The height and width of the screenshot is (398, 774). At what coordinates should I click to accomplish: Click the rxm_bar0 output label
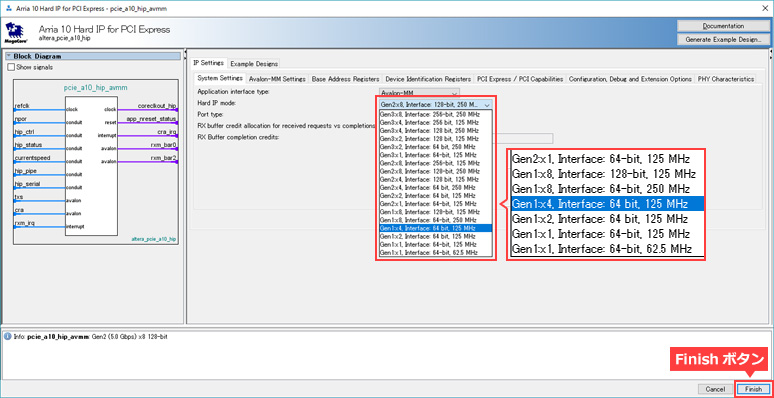tap(164, 145)
